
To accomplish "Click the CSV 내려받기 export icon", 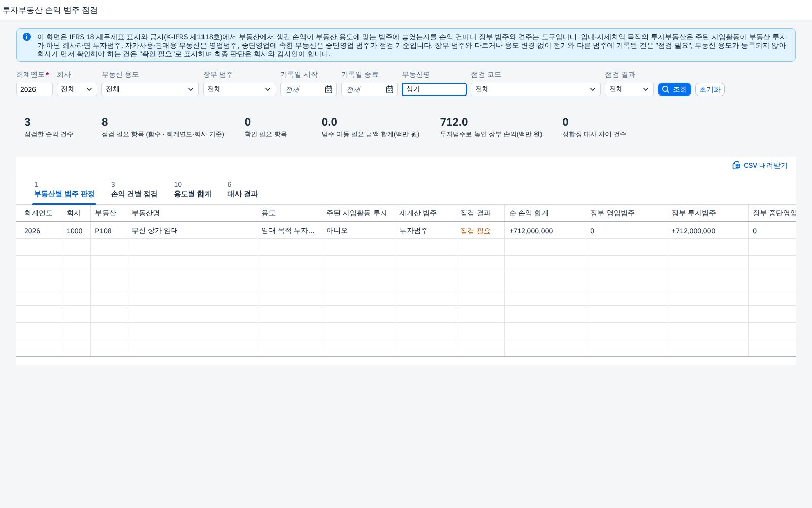I will tap(736, 165).
